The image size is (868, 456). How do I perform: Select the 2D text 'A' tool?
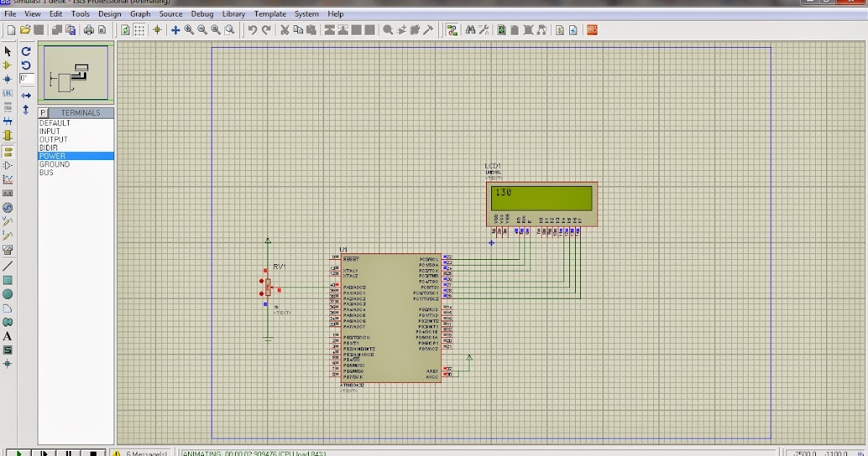(8, 336)
